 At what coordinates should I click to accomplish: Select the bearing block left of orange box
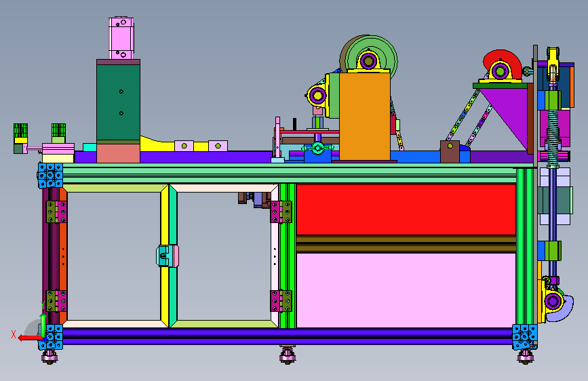(x=317, y=96)
